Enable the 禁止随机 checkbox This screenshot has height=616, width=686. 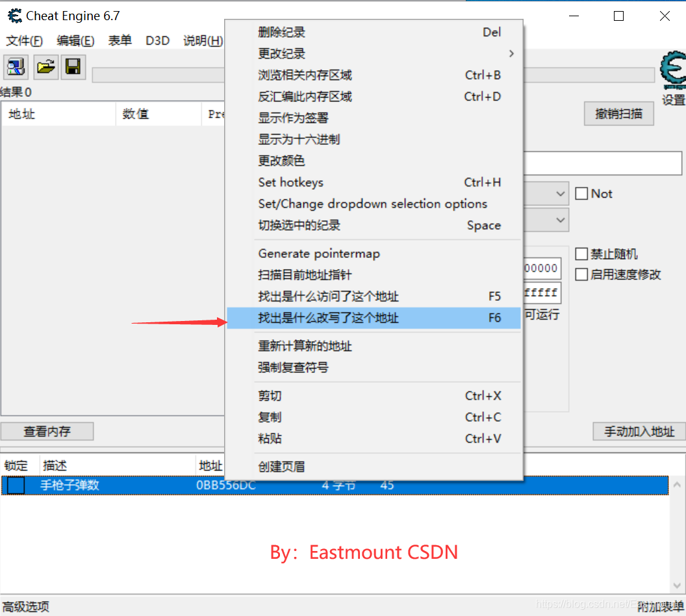point(581,254)
